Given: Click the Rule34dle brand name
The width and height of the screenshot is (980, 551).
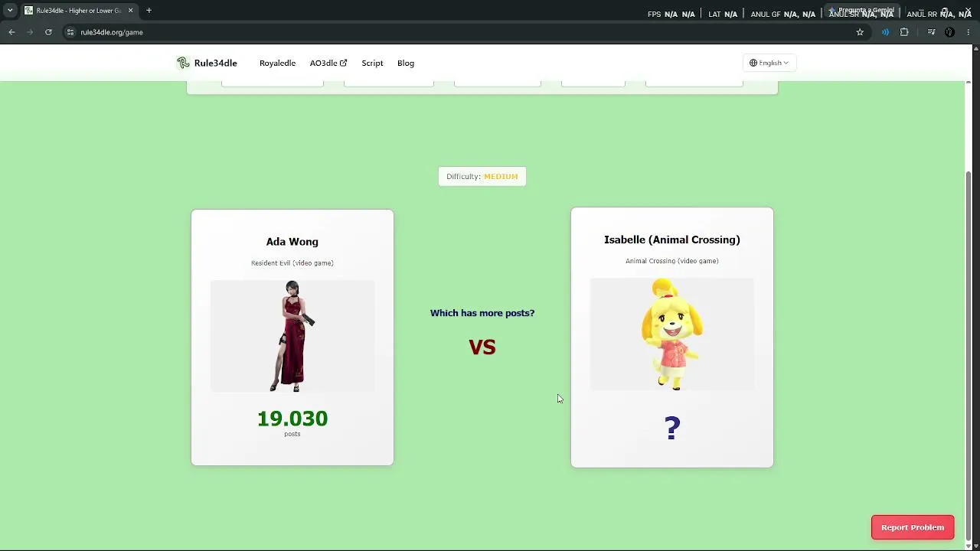Looking at the screenshot, I should tap(216, 63).
